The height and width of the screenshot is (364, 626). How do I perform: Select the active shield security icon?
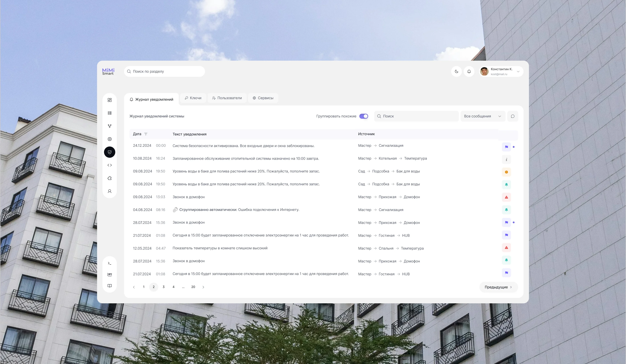point(110,152)
